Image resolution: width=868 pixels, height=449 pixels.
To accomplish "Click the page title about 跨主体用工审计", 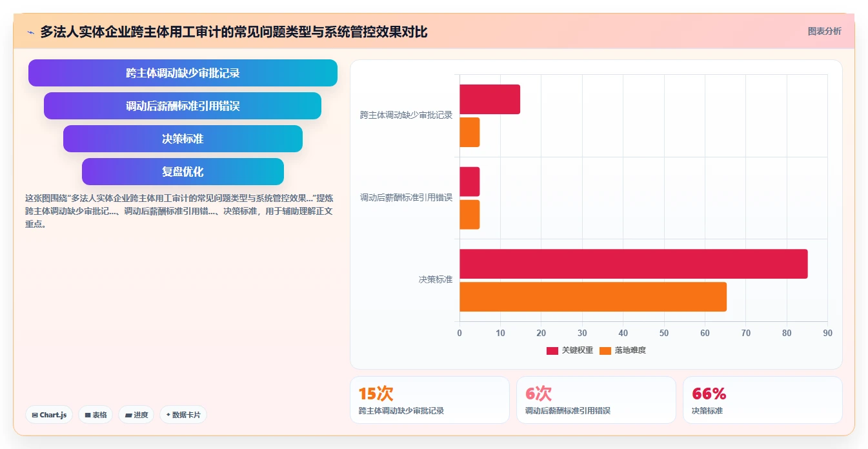I will [234, 32].
